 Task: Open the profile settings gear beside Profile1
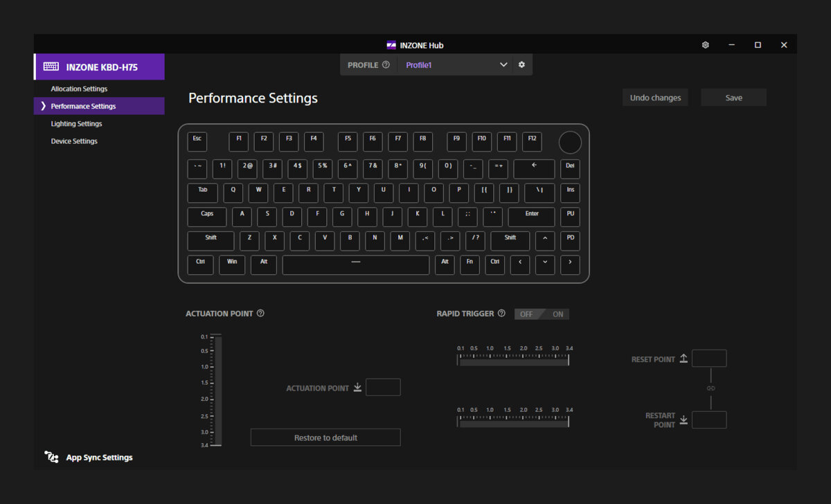click(x=521, y=64)
